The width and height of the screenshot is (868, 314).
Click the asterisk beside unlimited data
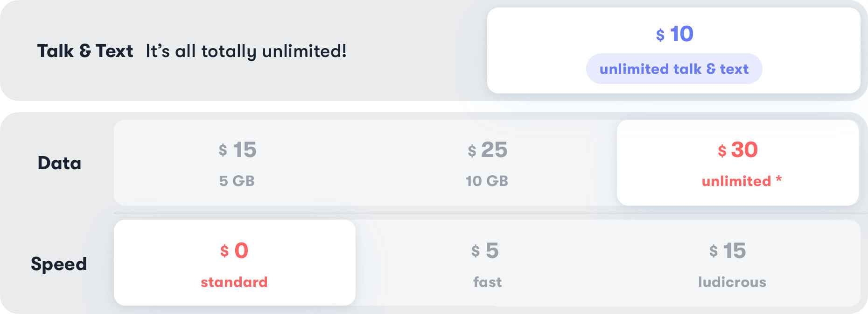[779, 179]
